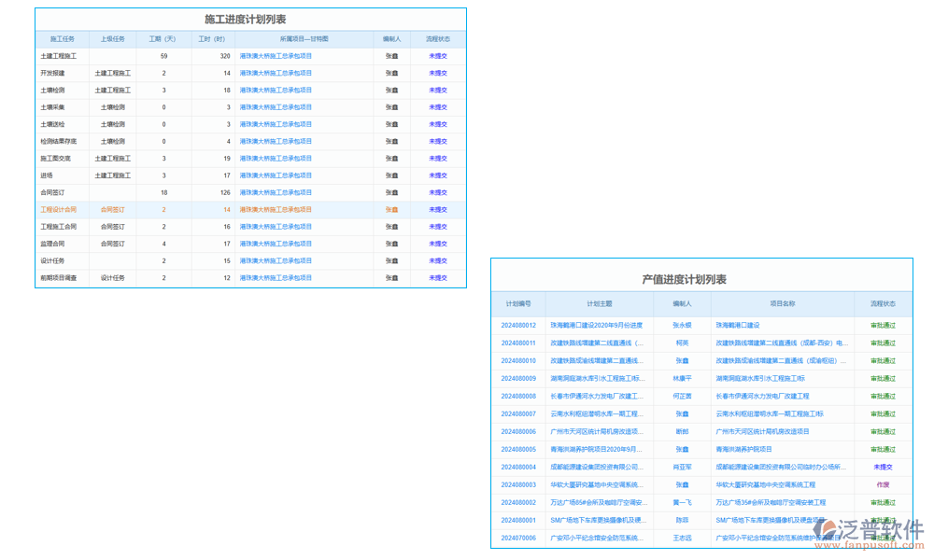Viewport: 934px width, 560px height.
Task: Click 工时(时) column header
Action: pos(211,39)
